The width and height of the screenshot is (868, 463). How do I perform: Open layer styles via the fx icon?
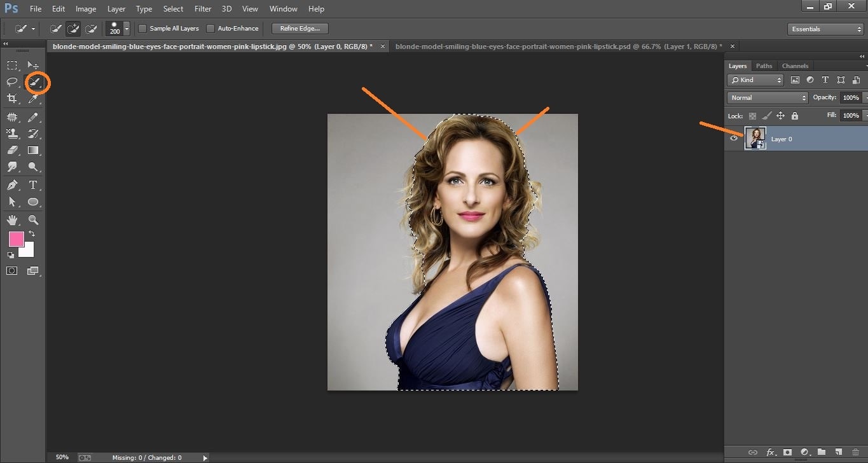[x=771, y=452]
